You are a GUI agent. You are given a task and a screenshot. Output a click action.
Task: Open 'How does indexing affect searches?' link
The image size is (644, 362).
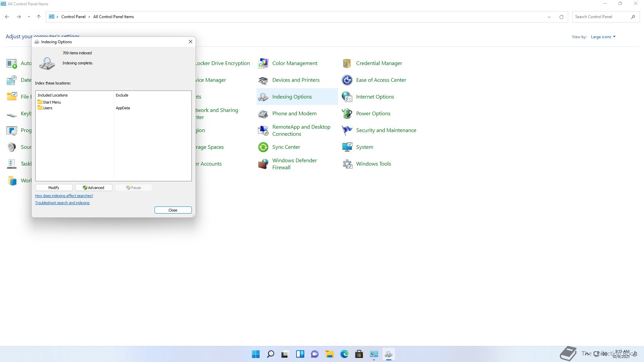pos(64,196)
